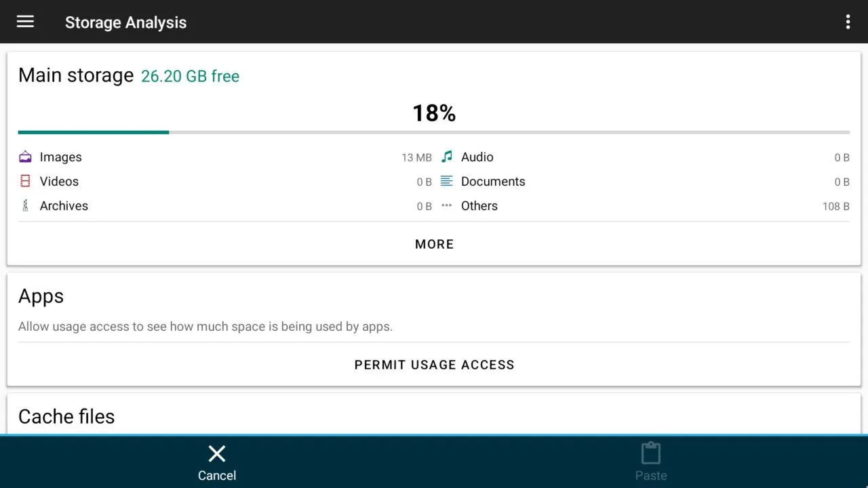Click the Archives zipper icon

coord(25,206)
